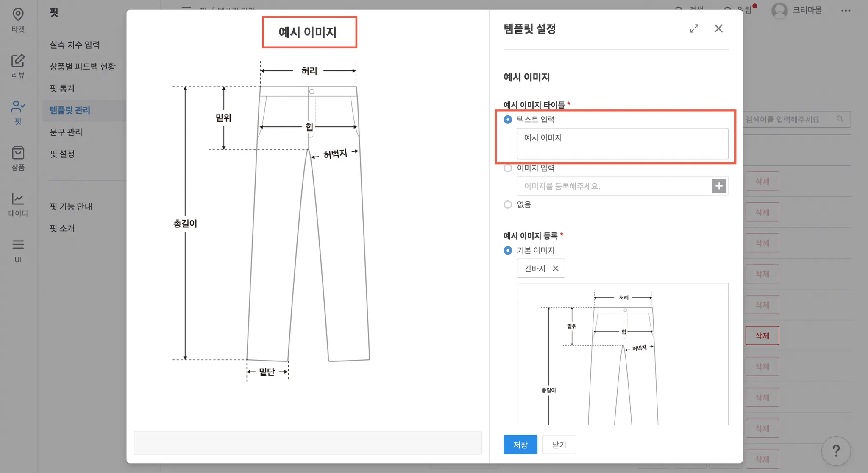Open the help question mark button
The height and width of the screenshot is (473, 868).
pyautogui.click(x=836, y=451)
